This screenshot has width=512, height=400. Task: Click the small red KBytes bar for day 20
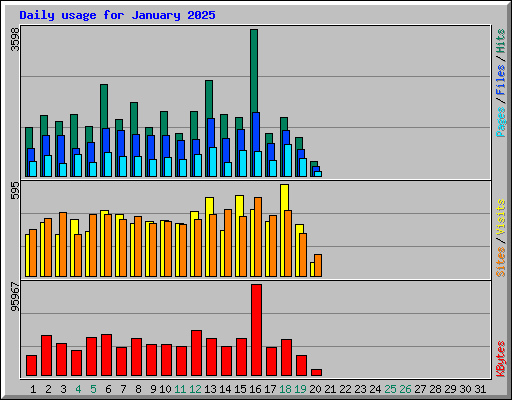click(x=316, y=372)
